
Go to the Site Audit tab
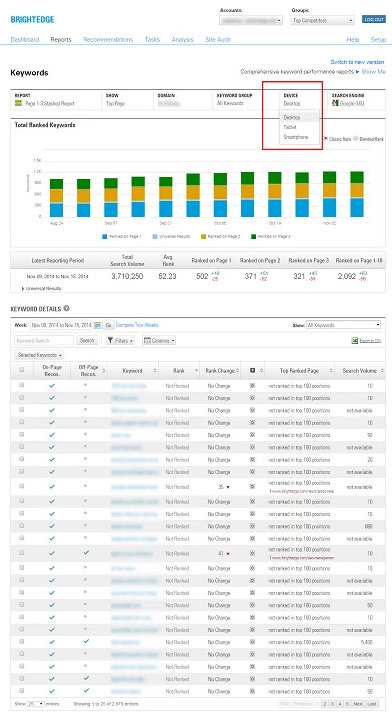click(x=218, y=39)
